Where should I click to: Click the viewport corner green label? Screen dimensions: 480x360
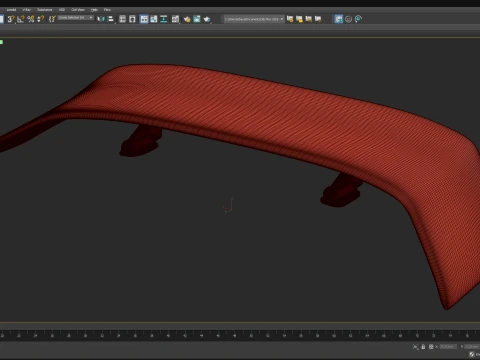coord(1,42)
